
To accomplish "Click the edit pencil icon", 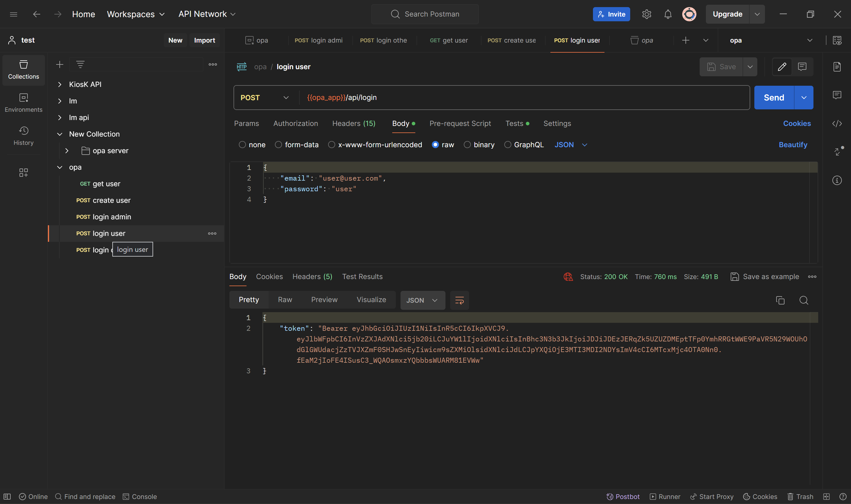I will 782,67.
